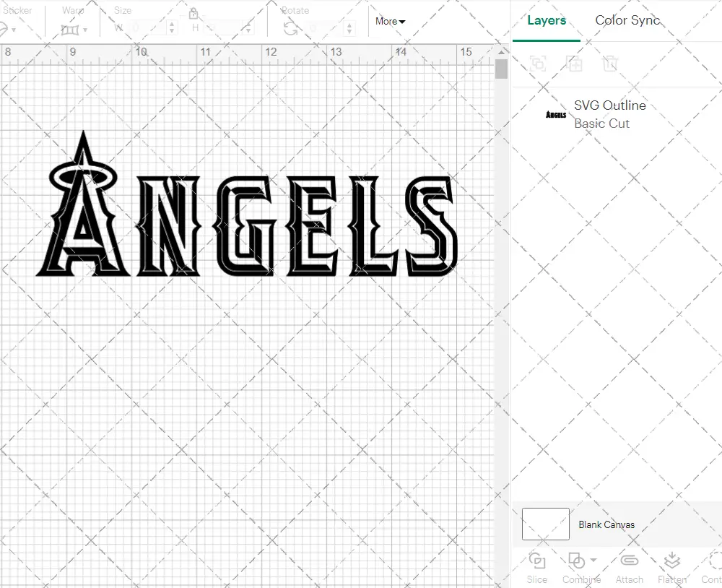The image size is (722, 588).
Task: Open the More dropdown menu
Action: (390, 22)
